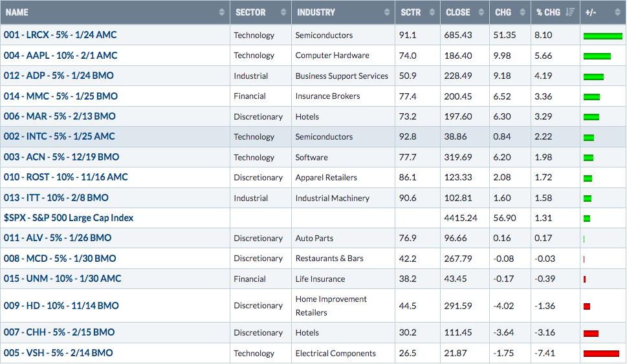Sort by +/- column arrows icon
The image size is (627, 364).
[618, 12]
